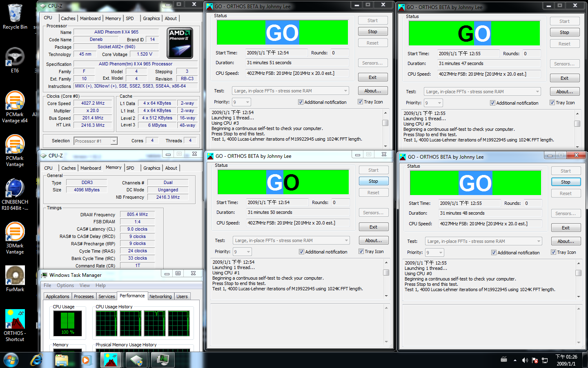The width and height of the screenshot is (588, 368).
Task: Click the Task Manager taskbar button
Action: 163,360
